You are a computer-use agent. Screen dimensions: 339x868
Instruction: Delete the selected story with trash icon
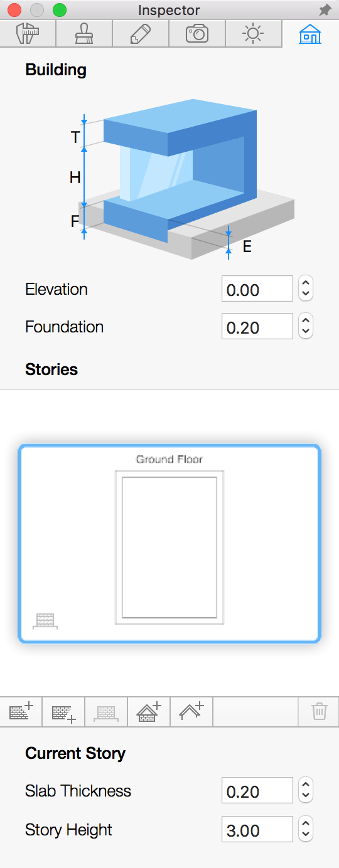click(x=319, y=712)
